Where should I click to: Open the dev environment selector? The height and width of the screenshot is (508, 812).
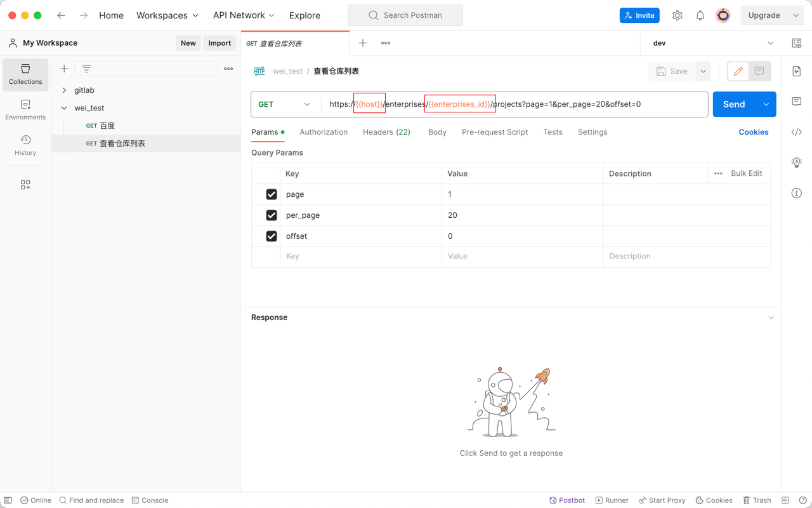pyautogui.click(x=713, y=43)
